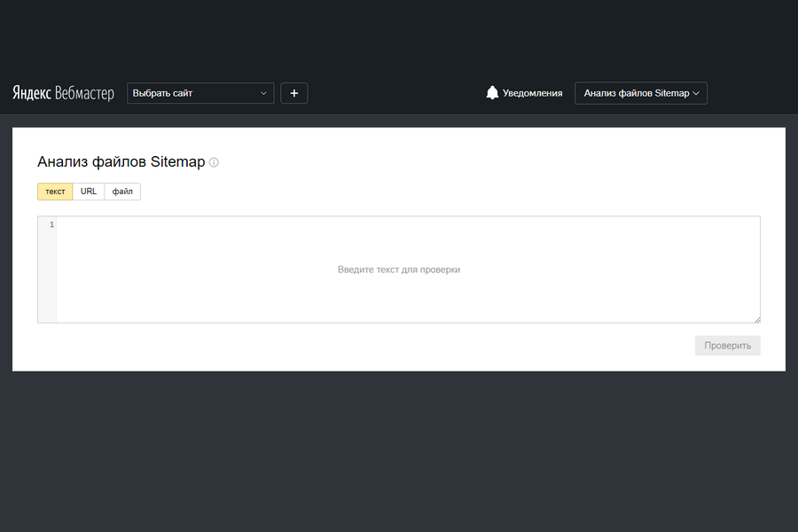Select the текст input mode

click(x=55, y=192)
